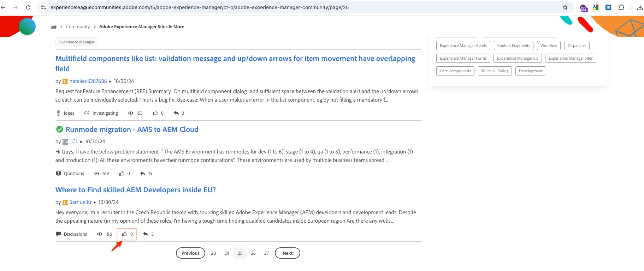This screenshot has width=644, height=271.
Task: Click the blue square extension icon
Action: (x=608, y=7)
